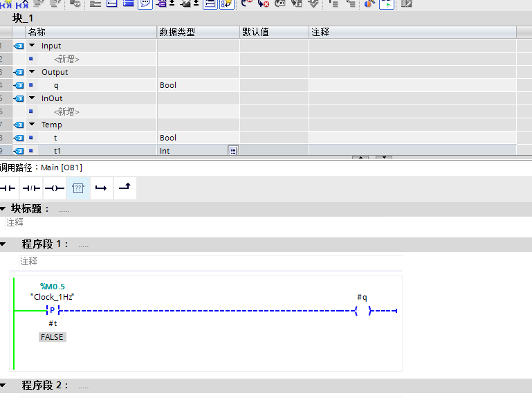532x398 pixels.
Task: Click the go-to-next-error icon with red X
Action: pyautogui.click(x=264, y=3)
